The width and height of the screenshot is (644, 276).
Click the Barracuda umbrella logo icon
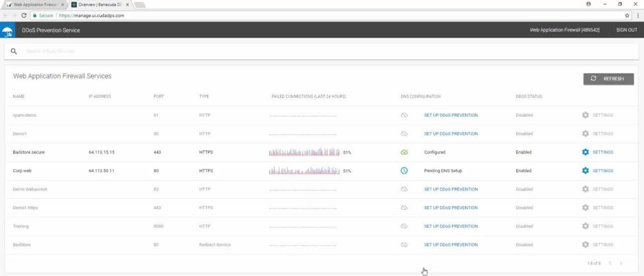click(x=7, y=31)
